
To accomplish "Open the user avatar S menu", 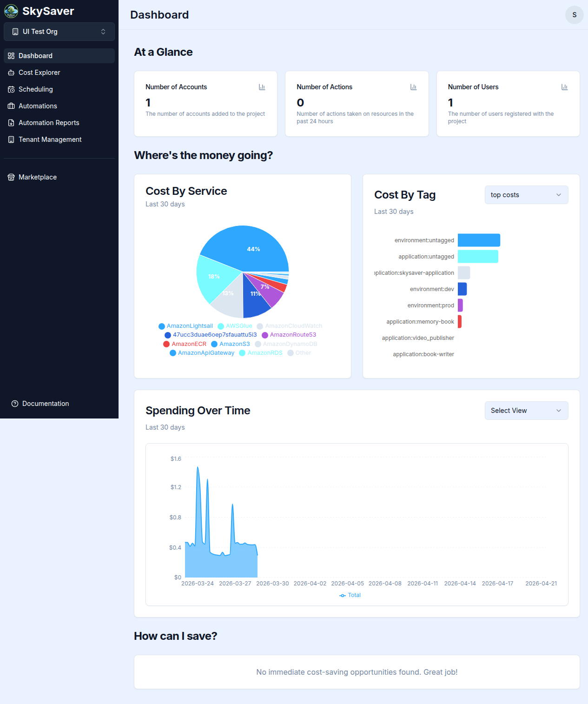I will pos(575,15).
